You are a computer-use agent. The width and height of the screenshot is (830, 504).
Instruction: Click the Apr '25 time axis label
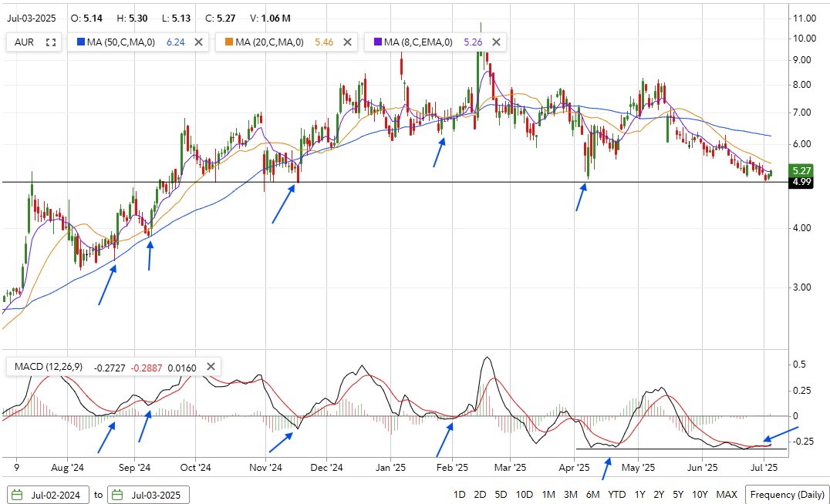(575, 468)
